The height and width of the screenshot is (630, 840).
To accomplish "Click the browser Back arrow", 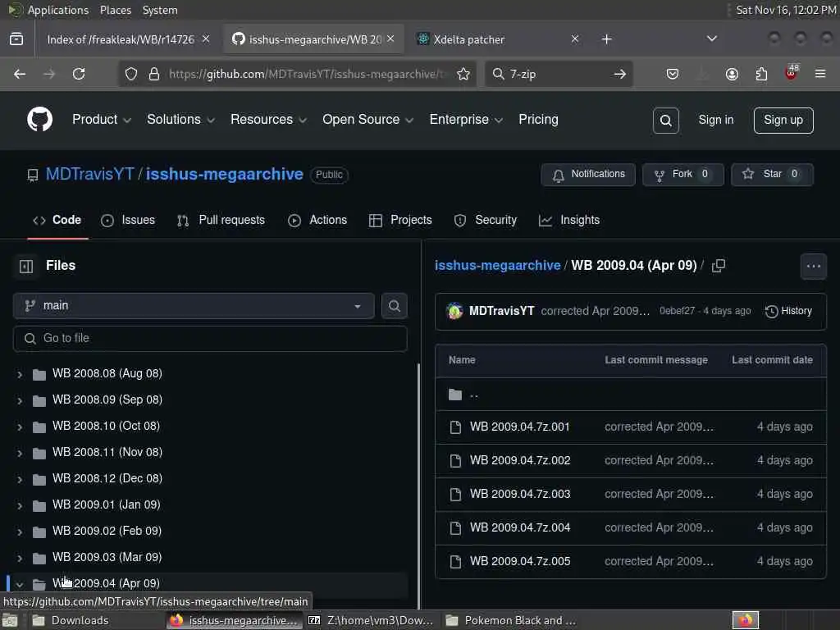I will 20,74.
